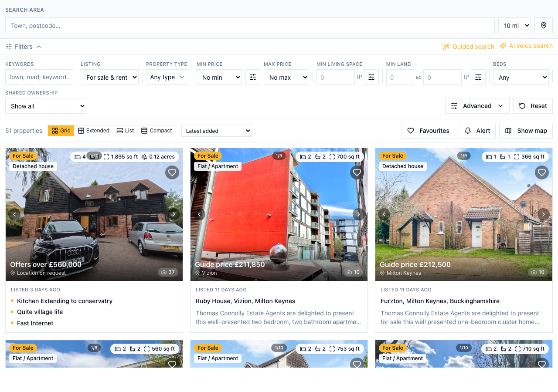This screenshot has width=558, height=392.
Task: Click 'Offers over £560,000' price text
Action: pyautogui.click(x=46, y=264)
